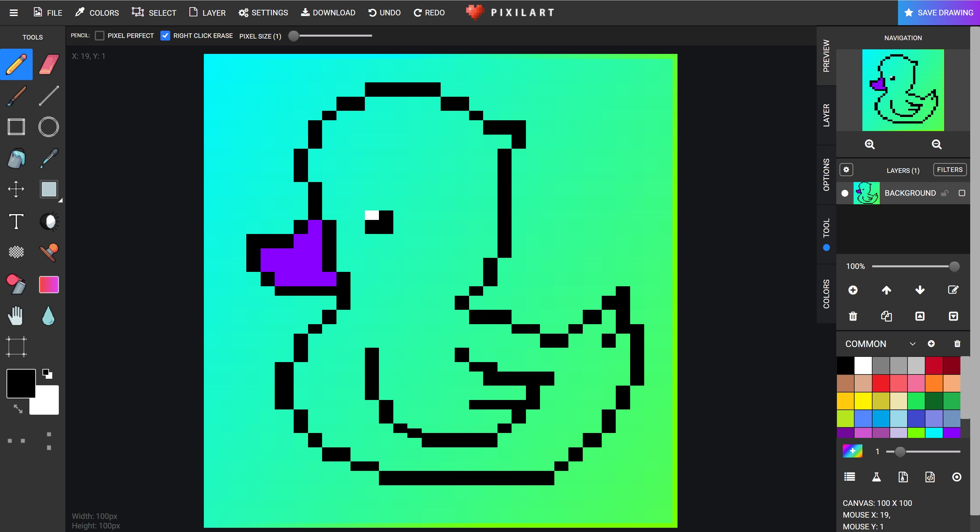Expand the Layers panel options

pos(847,170)
